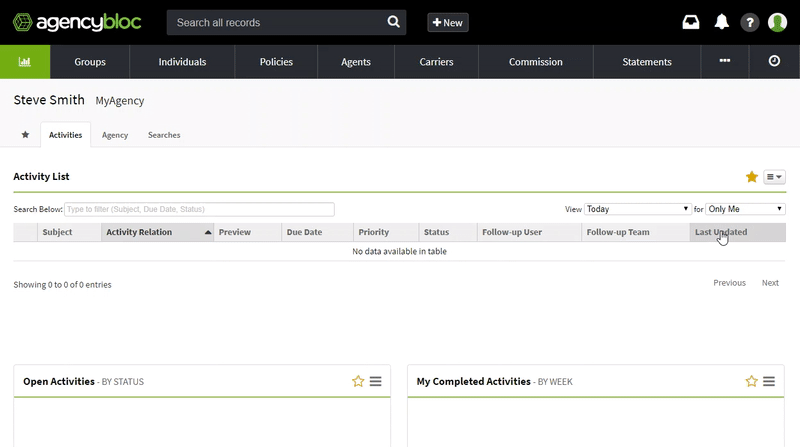Click the Previous pagination link
Viewport: 800px width, 447px height.
click(729, 283)
